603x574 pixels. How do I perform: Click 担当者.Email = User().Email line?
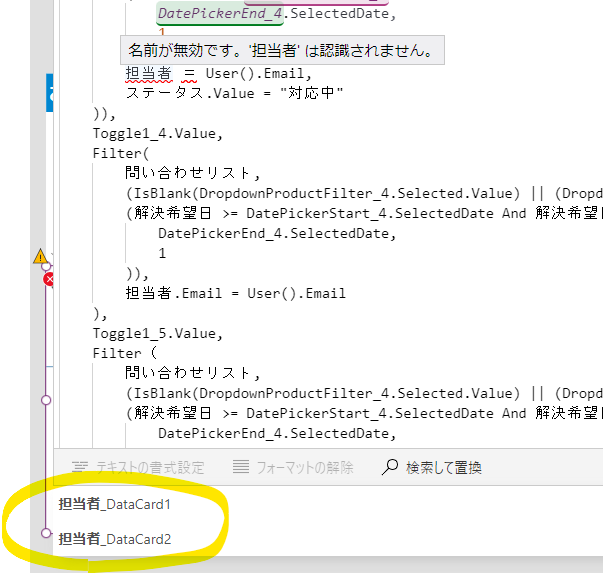point(235,293)
